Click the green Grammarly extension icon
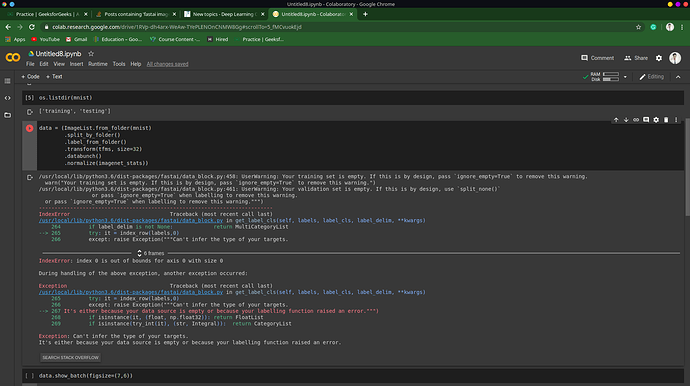 click(653, 27)
